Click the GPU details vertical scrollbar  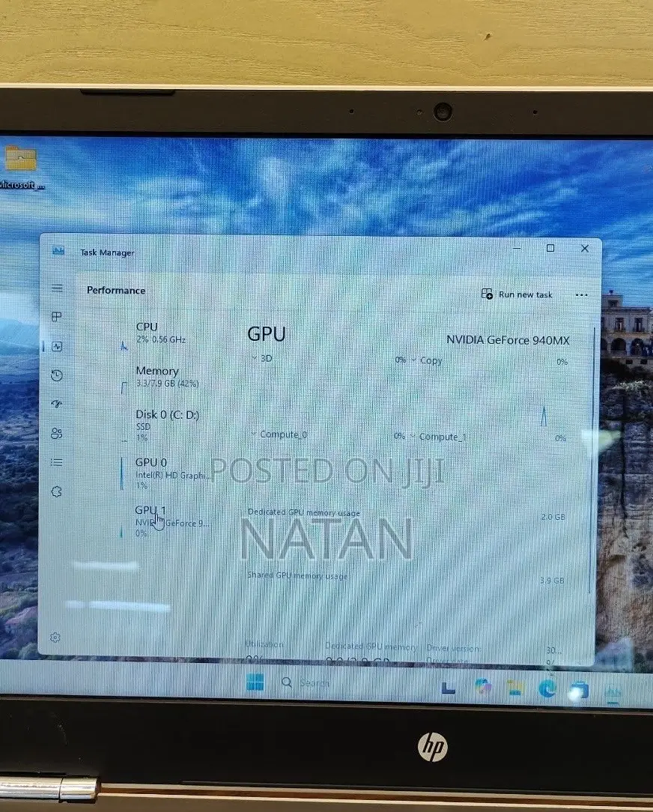(593, 461)
